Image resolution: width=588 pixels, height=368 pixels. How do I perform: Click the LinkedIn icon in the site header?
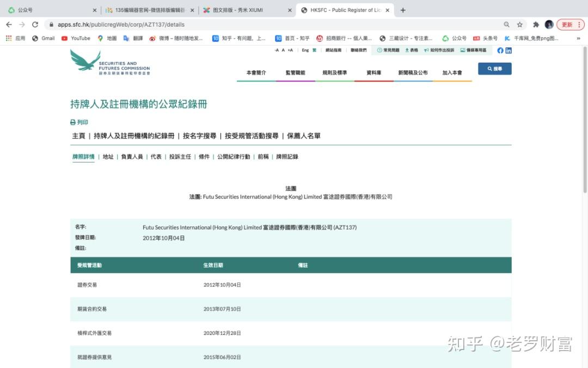click(508, 50)
